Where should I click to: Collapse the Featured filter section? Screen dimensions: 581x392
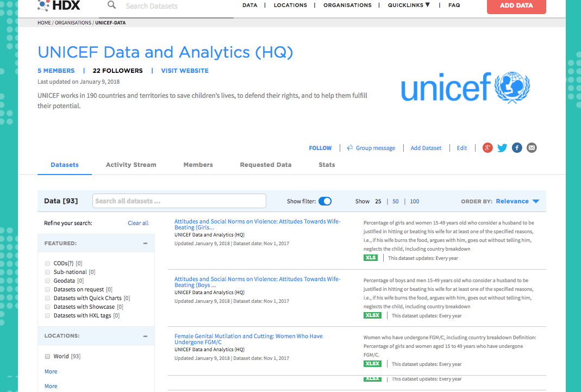click(145, 244)
